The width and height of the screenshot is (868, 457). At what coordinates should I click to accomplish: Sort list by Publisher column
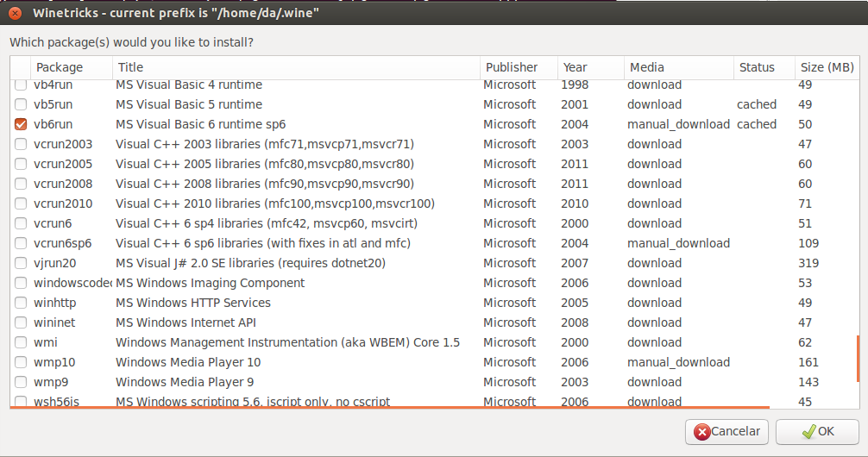click(x=519, y=67)
